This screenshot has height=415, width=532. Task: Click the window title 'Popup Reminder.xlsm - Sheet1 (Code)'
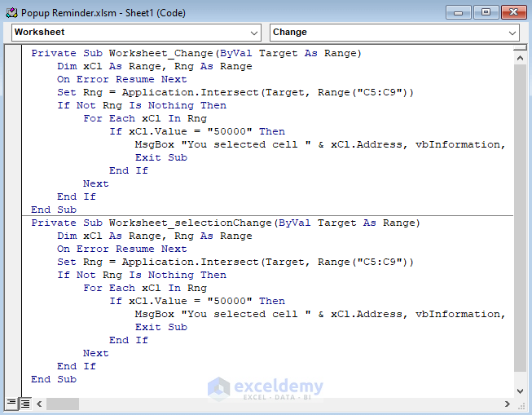103,13
